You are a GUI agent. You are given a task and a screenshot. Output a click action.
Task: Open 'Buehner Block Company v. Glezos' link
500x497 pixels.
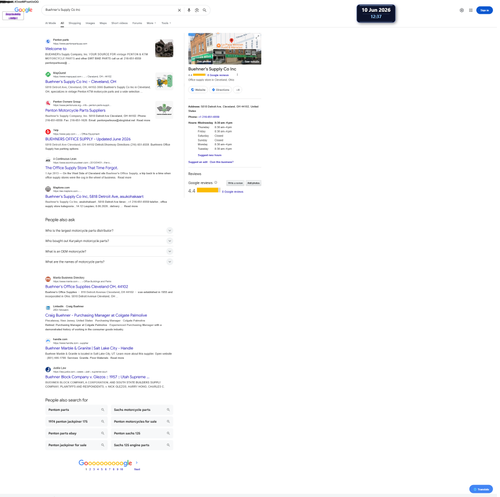97,377
